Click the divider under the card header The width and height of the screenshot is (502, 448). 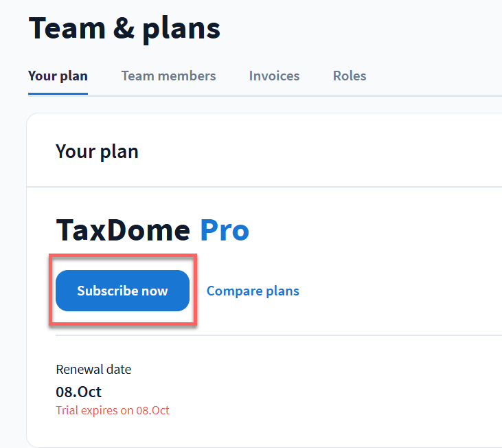(x=275, y=186)
